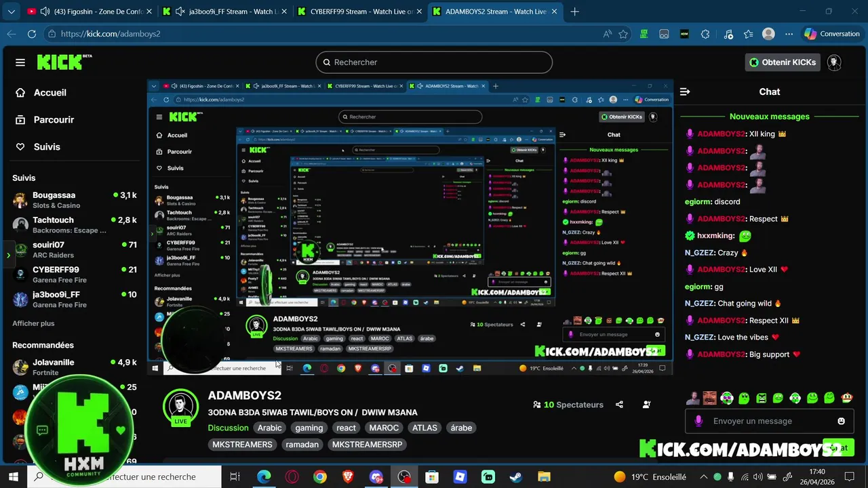Open the browser Extensions puzzle icon

coord(705,34)
